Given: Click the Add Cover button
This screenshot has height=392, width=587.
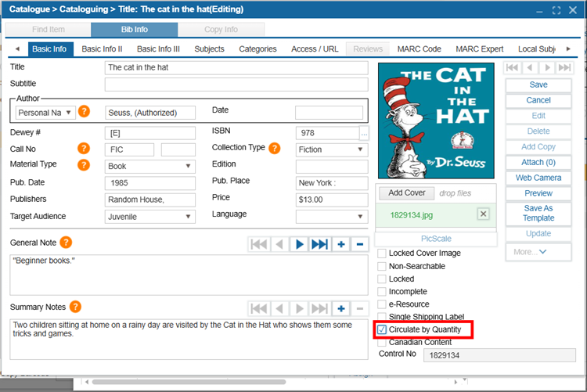Looking at the screenshot, I should [x=407, y=192].
